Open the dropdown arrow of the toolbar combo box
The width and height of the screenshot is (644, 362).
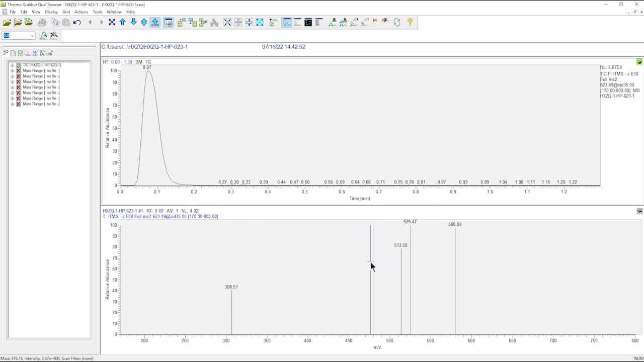point(32,36)
